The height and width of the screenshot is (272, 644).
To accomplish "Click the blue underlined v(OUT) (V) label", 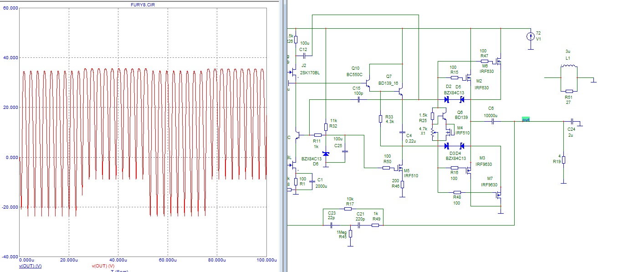I will point(31,266).
